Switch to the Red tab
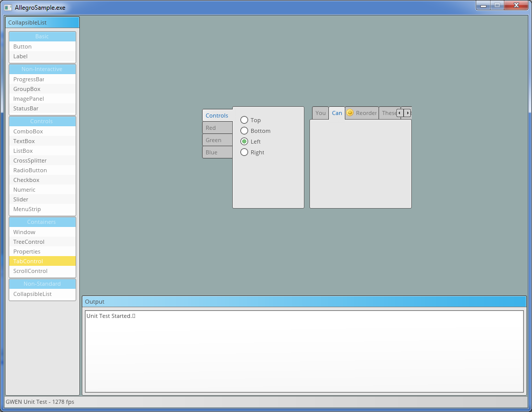This screenshot has height=412, width=532. coord(217,128)
